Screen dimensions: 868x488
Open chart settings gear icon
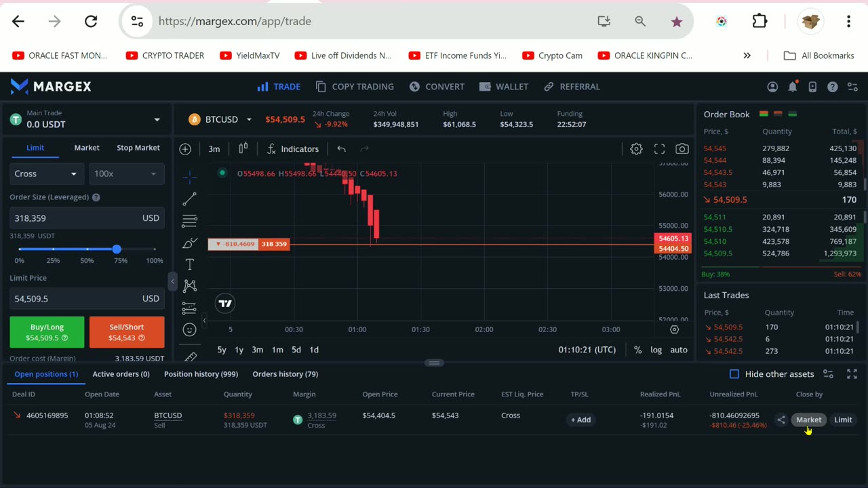tap(636, 149)
